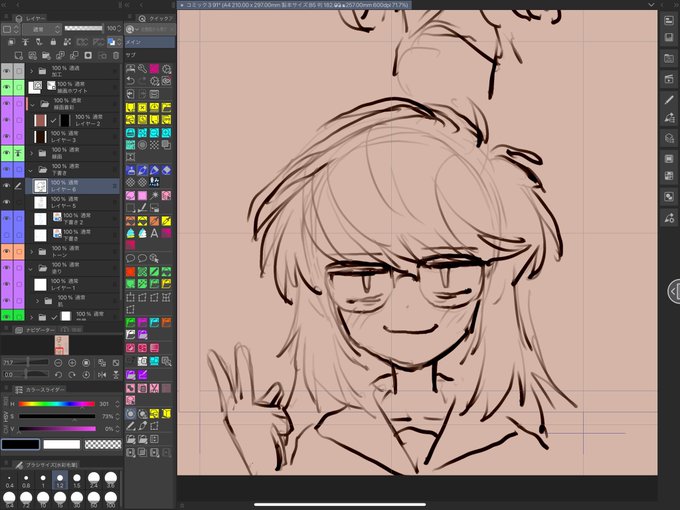This screenshot has width=680, height=510.
Task: Expand the 肌 layer folder
Action: click(37, 301)
